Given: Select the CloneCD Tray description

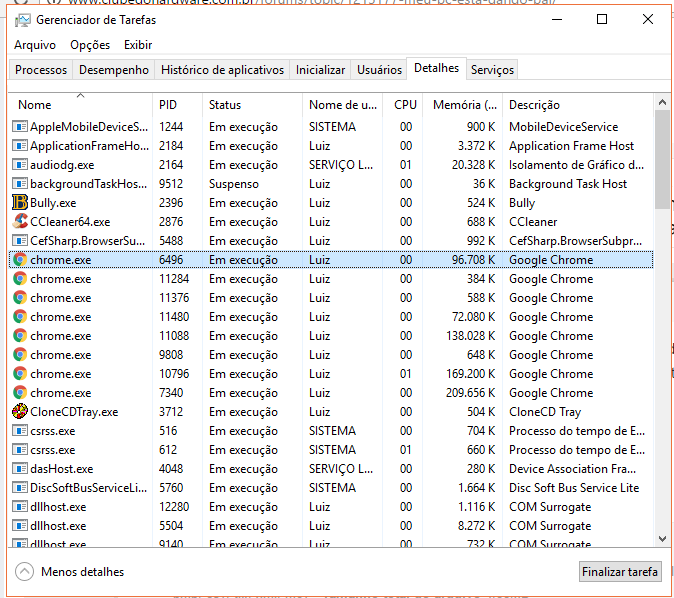Looking at the screenshot, I should tap(545, 412).
